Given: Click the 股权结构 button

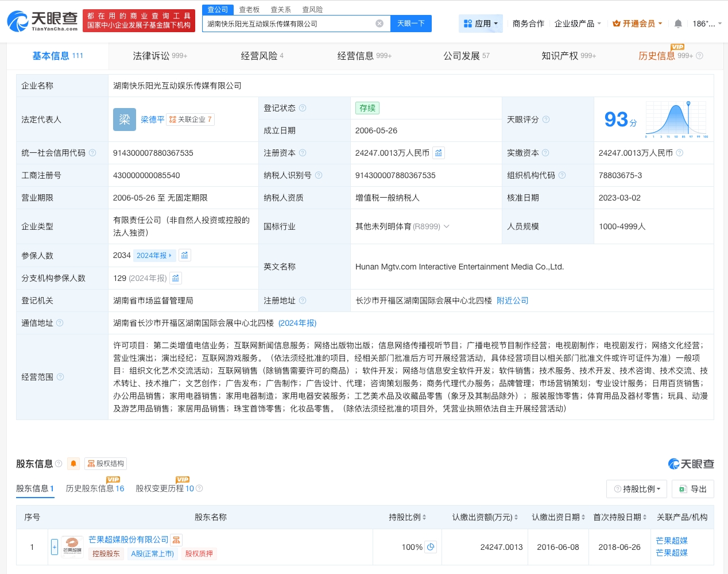Looking at the screenshot, I should pyautogui.click(x=106, y=464).
